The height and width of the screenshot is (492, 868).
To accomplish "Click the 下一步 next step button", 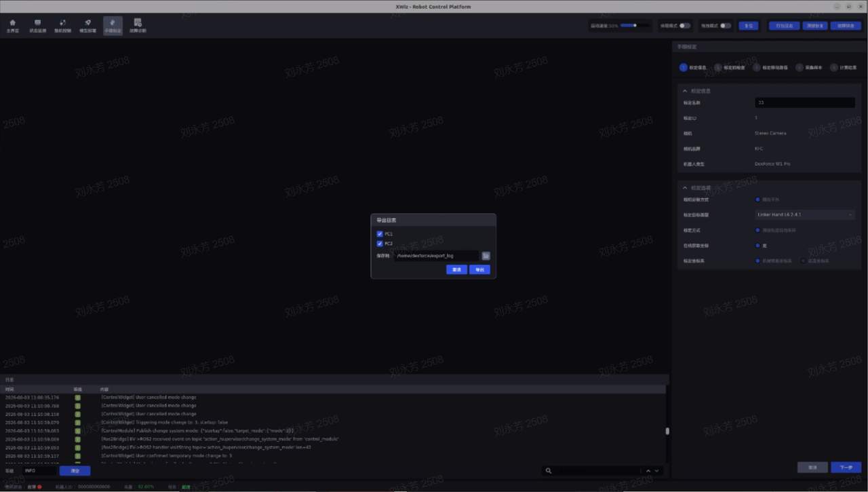I will [x=846, y=468].
